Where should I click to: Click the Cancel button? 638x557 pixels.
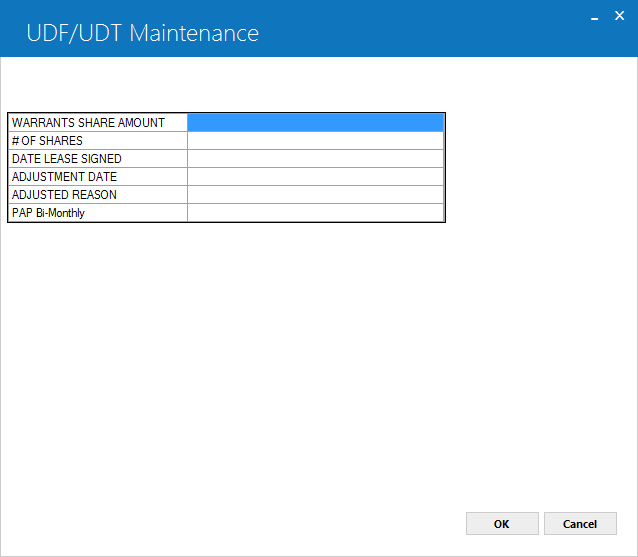point(580,524)
